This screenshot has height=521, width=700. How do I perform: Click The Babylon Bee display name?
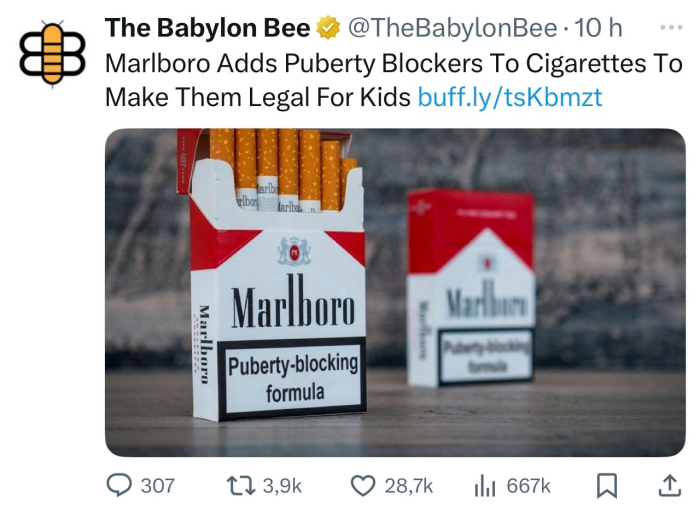207,28
